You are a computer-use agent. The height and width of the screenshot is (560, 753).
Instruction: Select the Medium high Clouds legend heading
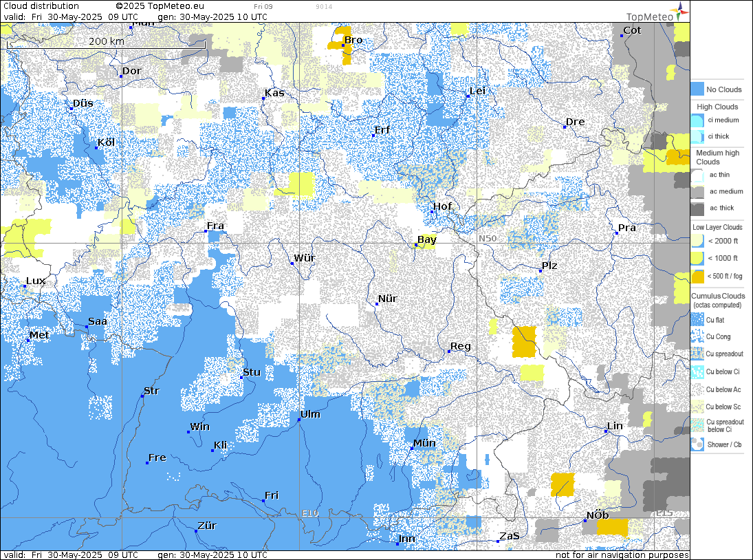(717, 157)
